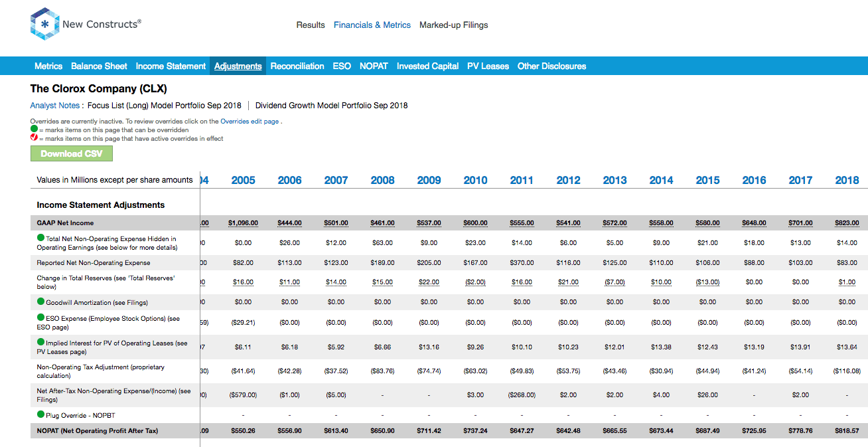Click Net After-Tax Non-Operating value ($579.00)
Screen dimensions: 868x447
[x=243, y=395]
